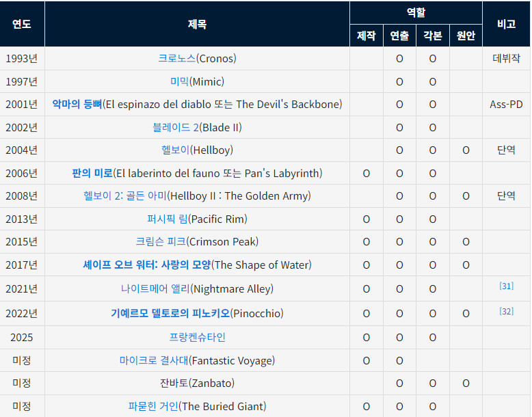Click footnote reference [32]
The image size is (532, 417).
[506, 311]
